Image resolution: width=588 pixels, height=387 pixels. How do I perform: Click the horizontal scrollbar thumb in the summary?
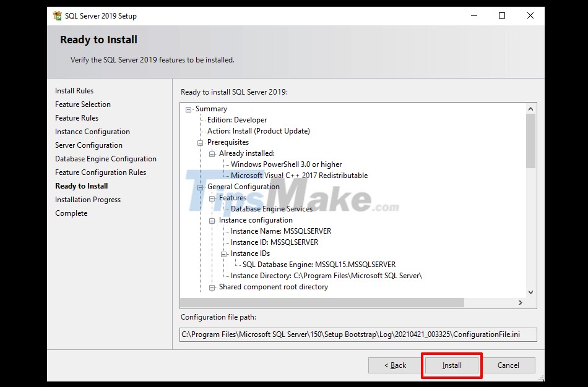click(x=322, y=302)
